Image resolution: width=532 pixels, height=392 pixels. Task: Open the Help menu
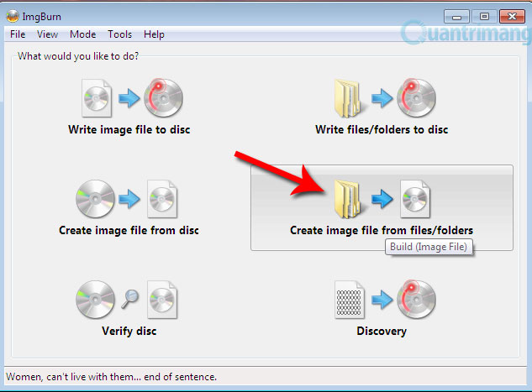click(x=154, y=34)
